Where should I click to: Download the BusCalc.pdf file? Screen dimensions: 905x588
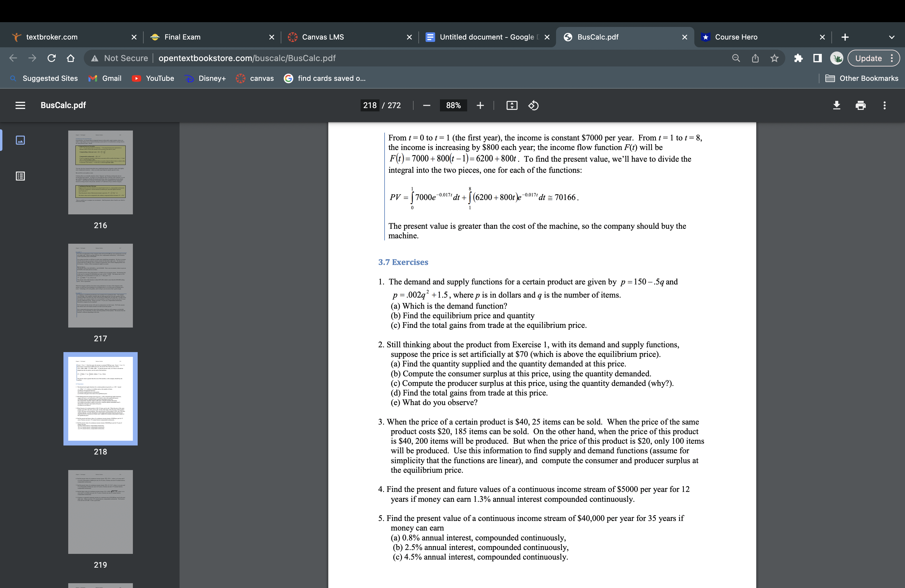point(836,105)
